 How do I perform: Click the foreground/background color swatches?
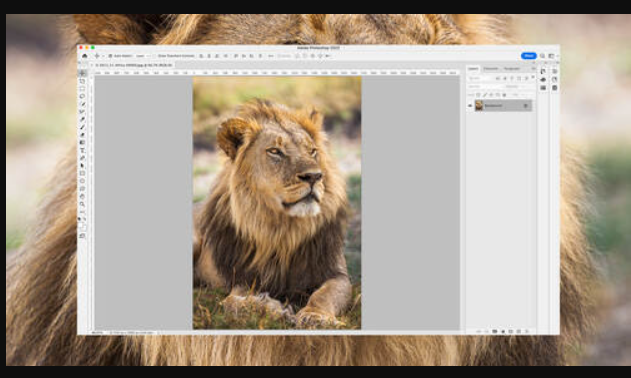click(x=82, y=225)
